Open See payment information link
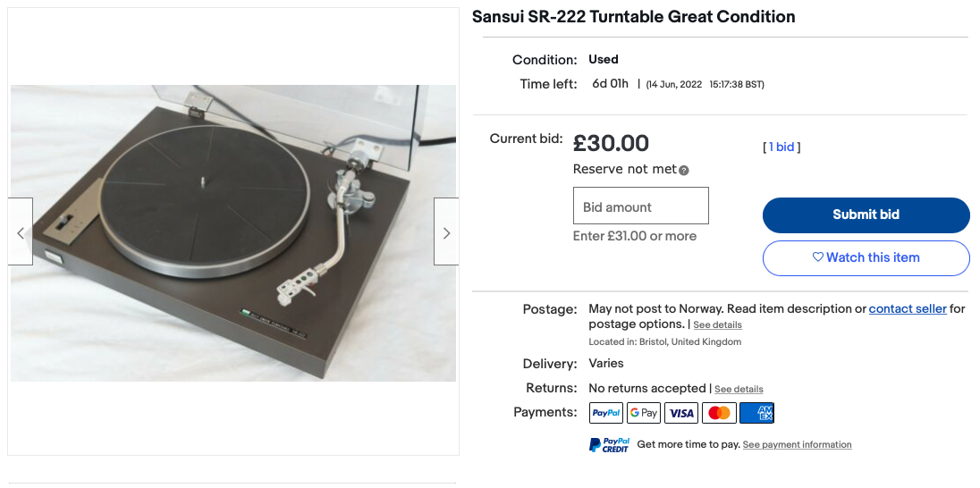 797,444
